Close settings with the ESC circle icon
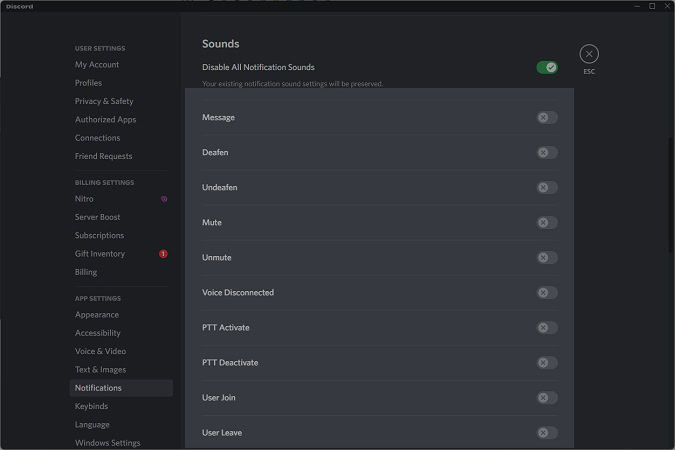The image size is (675, 450). (589, 54)
